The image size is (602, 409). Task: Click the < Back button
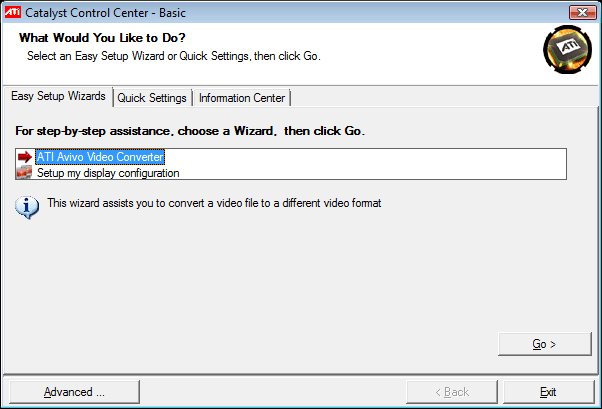(452, 392)
